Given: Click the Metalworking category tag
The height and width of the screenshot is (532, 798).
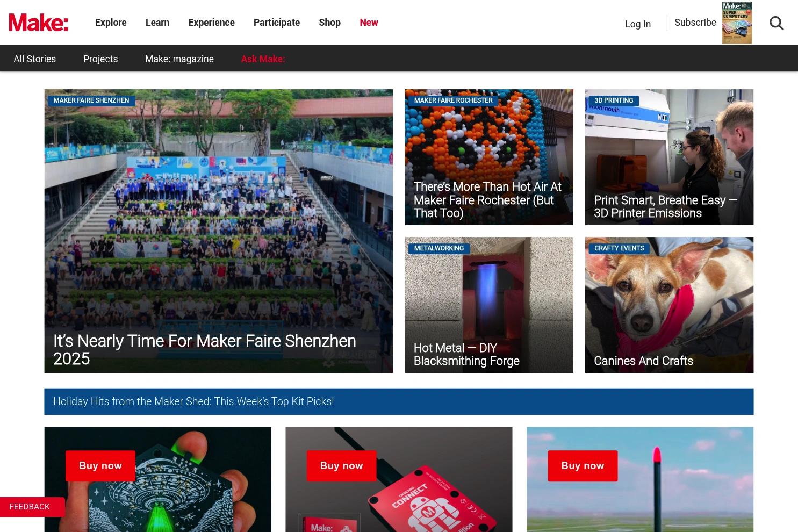Looking at the screenshot, I should (x=439, y=248).
